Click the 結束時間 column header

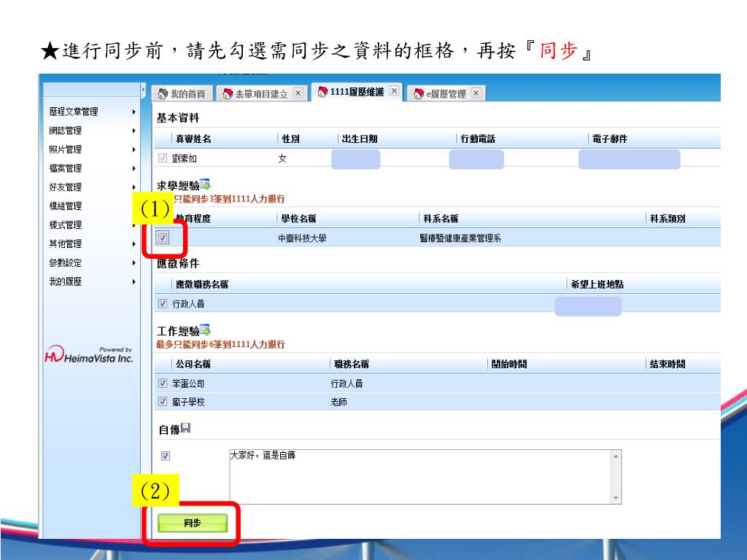click(667, 364)
